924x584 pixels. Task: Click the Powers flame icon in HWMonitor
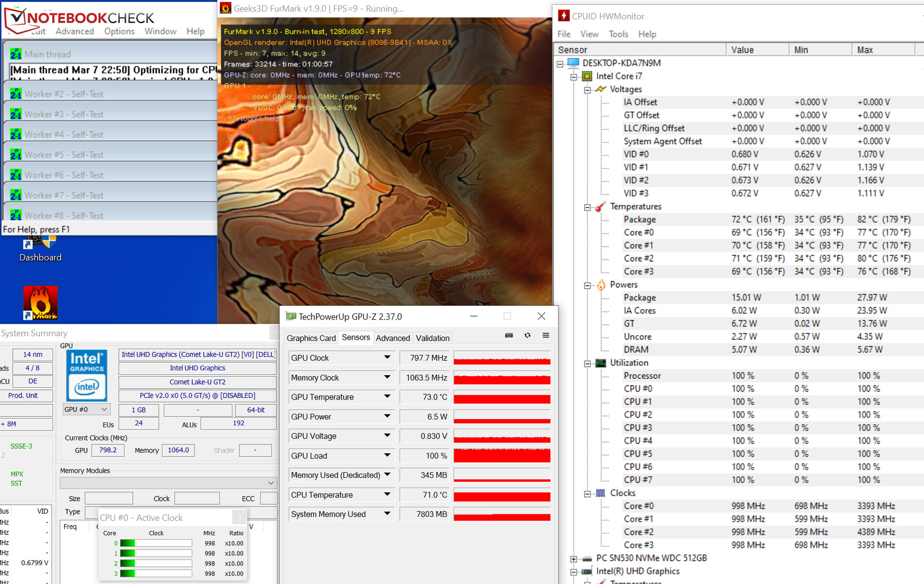tap(601, 285)
